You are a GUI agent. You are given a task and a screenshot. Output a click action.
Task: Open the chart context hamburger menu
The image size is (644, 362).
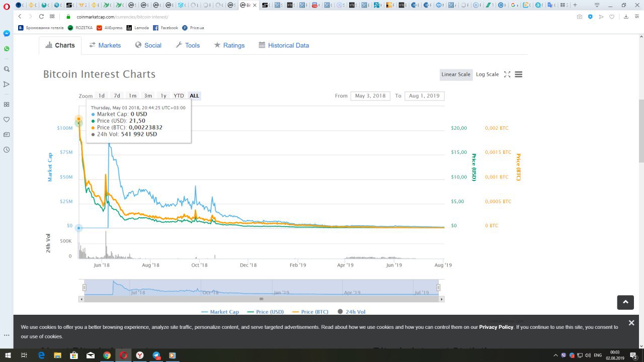519,74
